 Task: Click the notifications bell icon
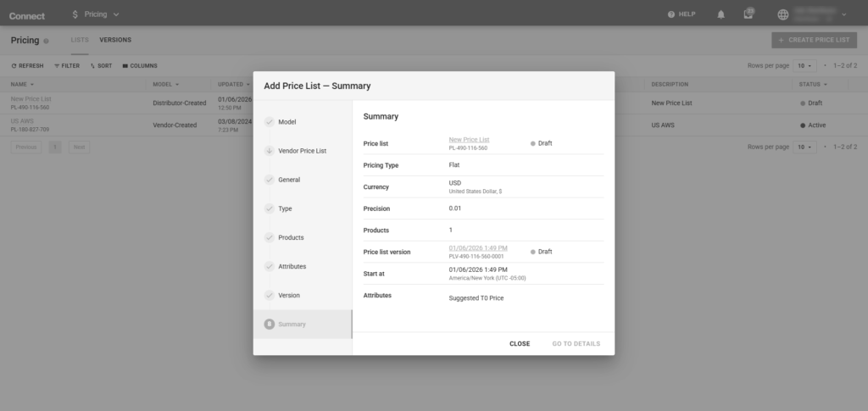(721, 14)
